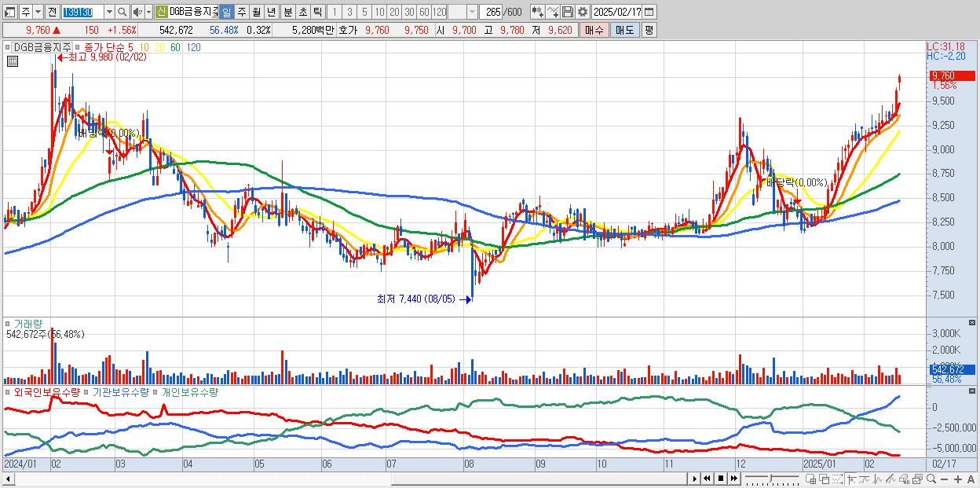
Task: Switch to 분 minute period
Action: tap(287, 12)
